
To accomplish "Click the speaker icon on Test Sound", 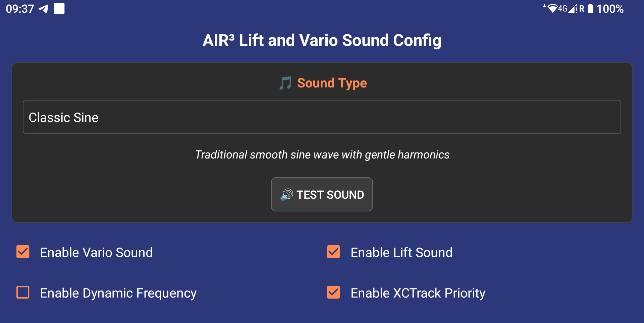I will coord(287,195).
